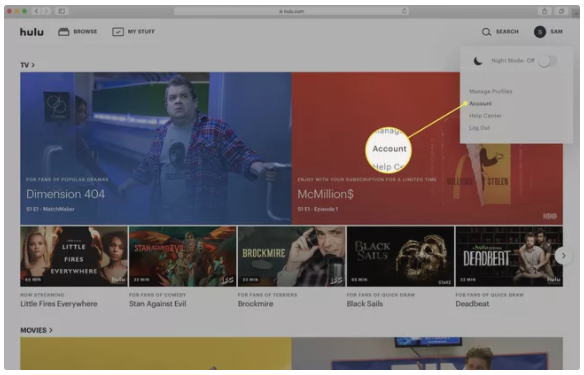Open Dimension 404 featured banner
This screenshot has width=584, height=375.
click(x=156, y=148)
